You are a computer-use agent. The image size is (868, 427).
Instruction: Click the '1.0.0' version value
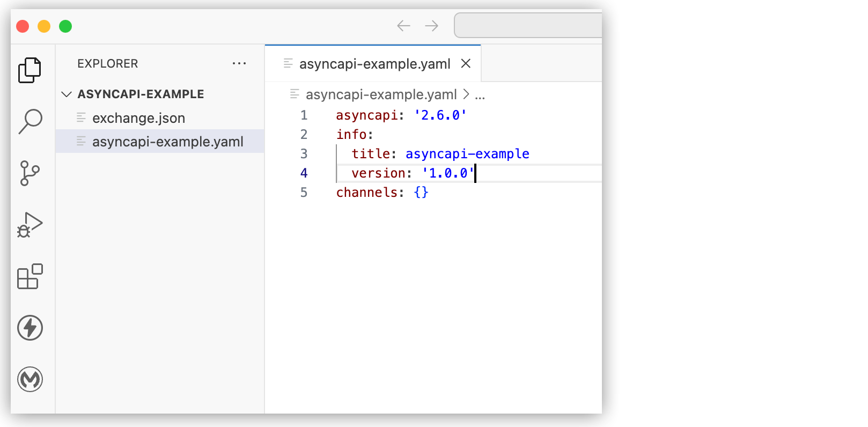click(x=448, y=173)
